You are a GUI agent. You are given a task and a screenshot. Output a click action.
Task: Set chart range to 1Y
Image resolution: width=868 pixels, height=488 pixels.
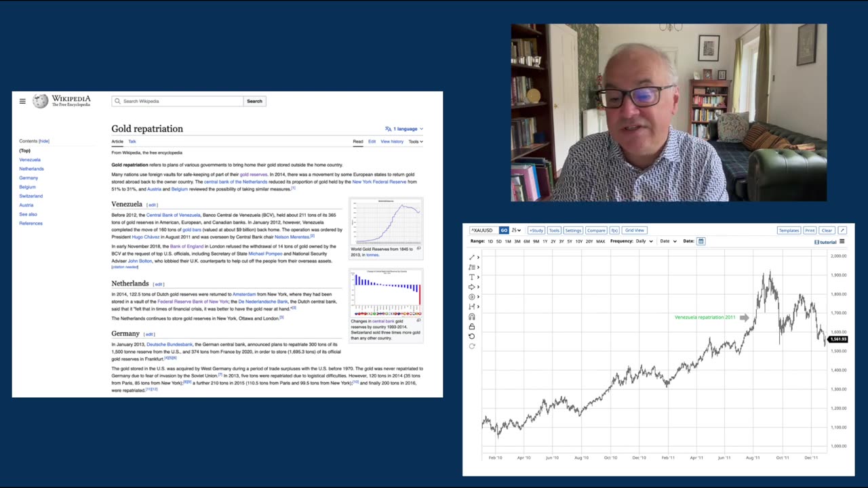[x=545, y=241]
